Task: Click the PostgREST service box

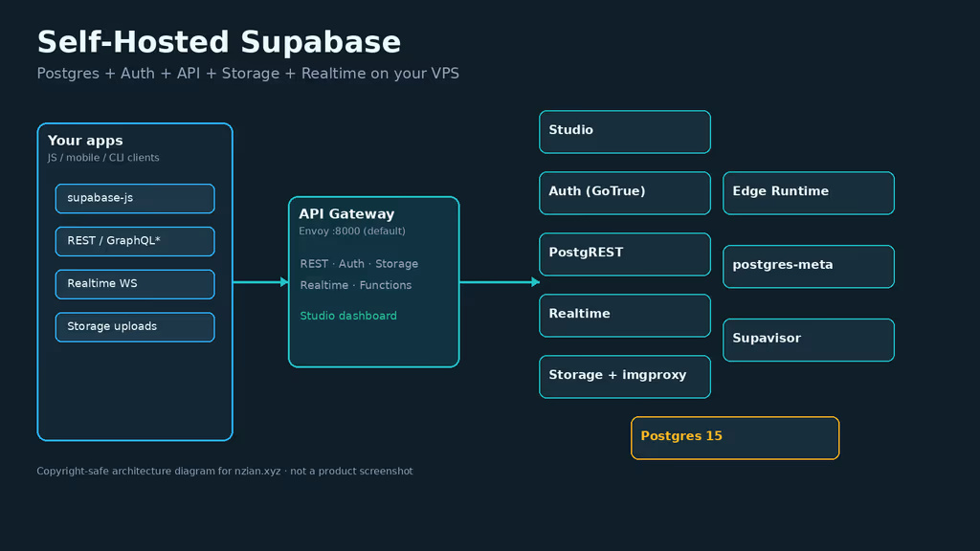Action: [x=625, y=254]
